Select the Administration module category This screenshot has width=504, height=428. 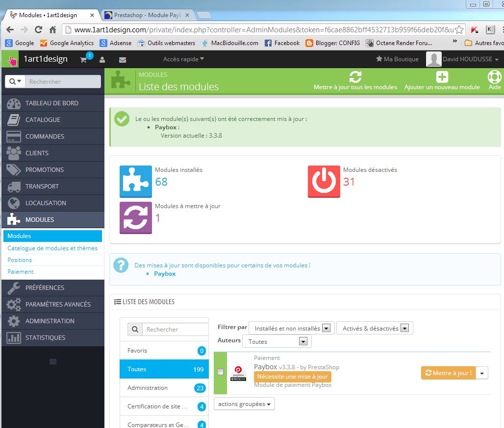[164, 388]
